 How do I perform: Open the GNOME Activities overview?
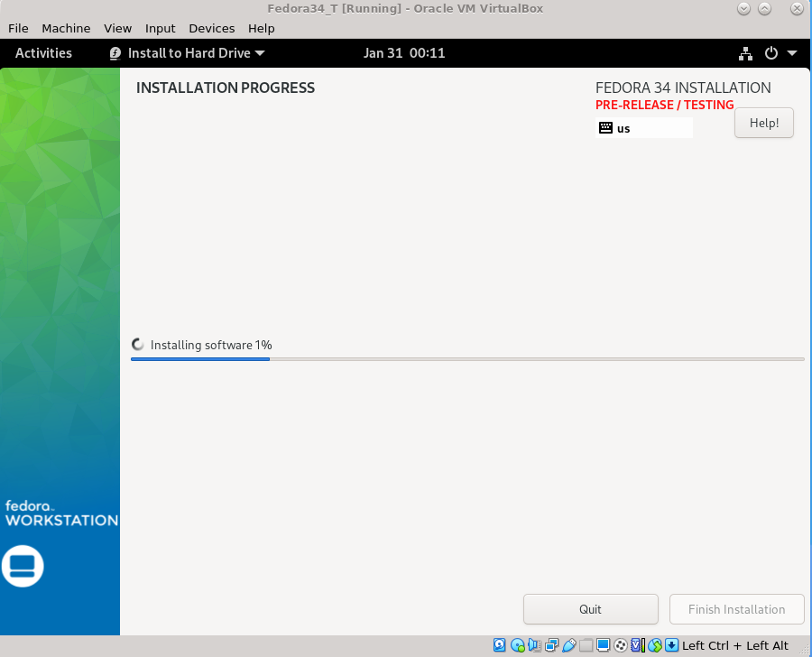(43, 53)
